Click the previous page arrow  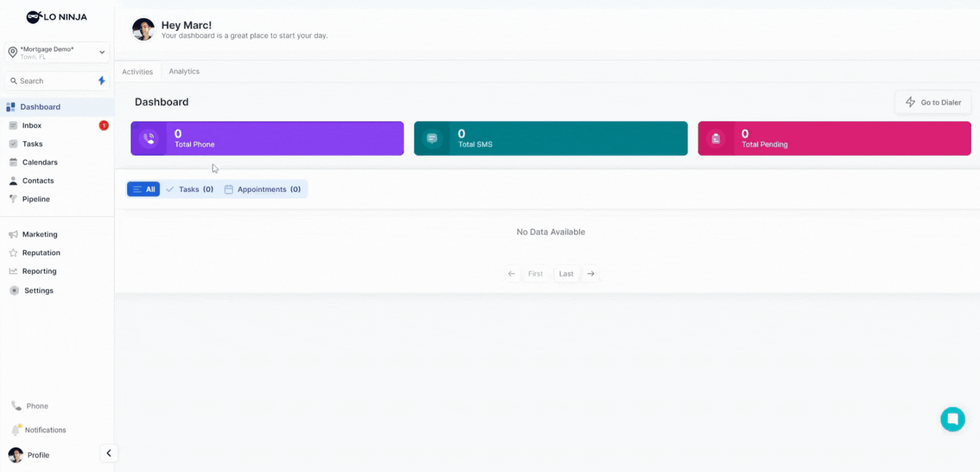[511, 274]
